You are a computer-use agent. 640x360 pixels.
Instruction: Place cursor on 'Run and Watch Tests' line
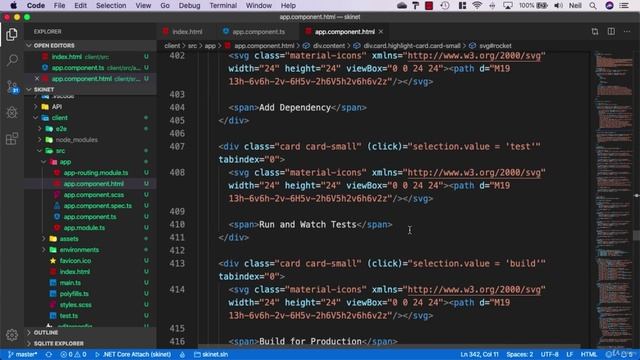click(310, 224)
